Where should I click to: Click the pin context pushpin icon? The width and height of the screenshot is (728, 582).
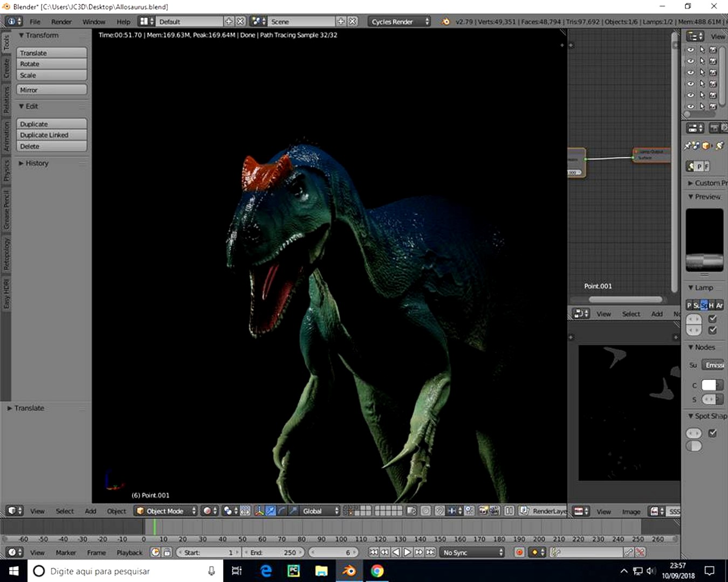688,145
